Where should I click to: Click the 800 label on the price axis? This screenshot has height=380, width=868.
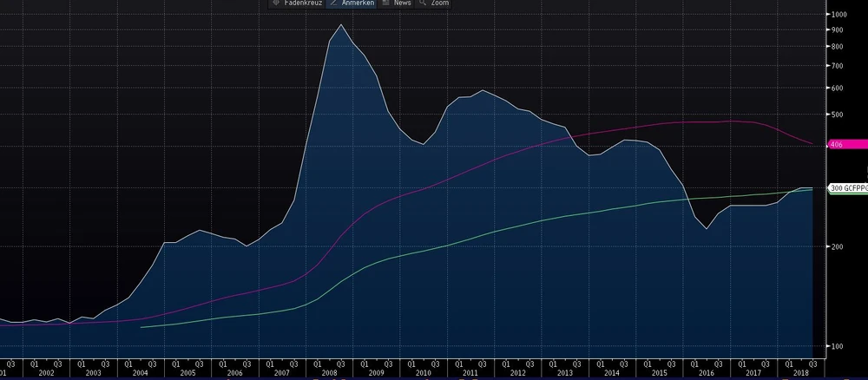coord(838,43)
